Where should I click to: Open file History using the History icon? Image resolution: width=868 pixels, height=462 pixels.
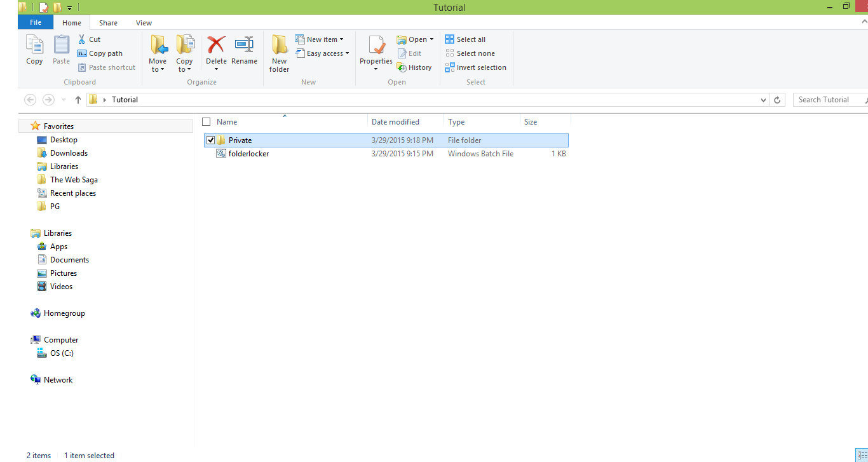pos(415,67)
